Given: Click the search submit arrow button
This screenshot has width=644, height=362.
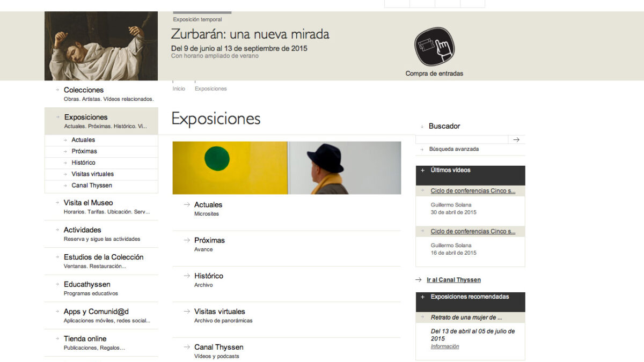Looking at the screenshot, I should click(516, 139).
